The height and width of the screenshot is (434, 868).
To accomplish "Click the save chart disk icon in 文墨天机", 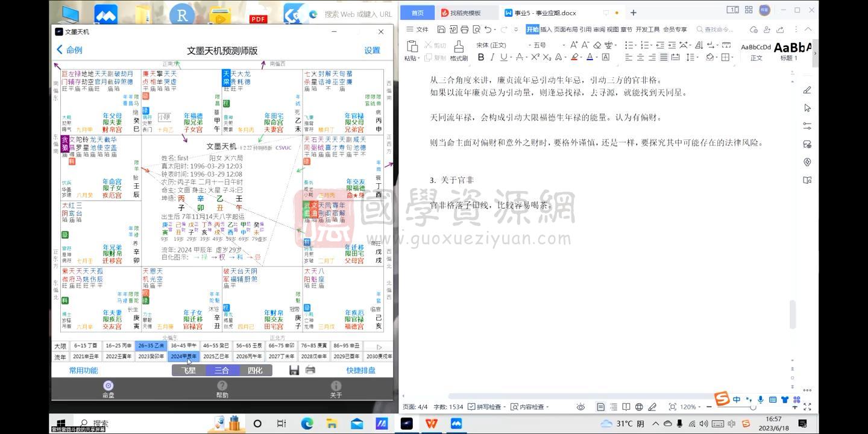I will click(294, 370).
